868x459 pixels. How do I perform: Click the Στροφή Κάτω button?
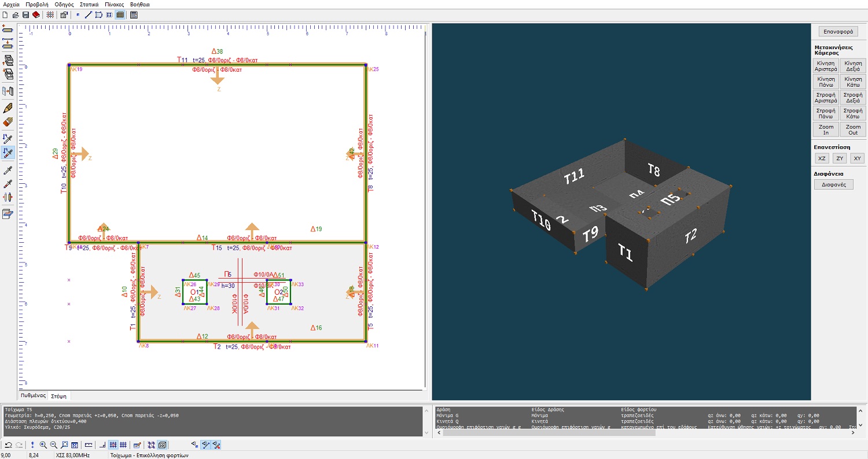pos(853,113)
